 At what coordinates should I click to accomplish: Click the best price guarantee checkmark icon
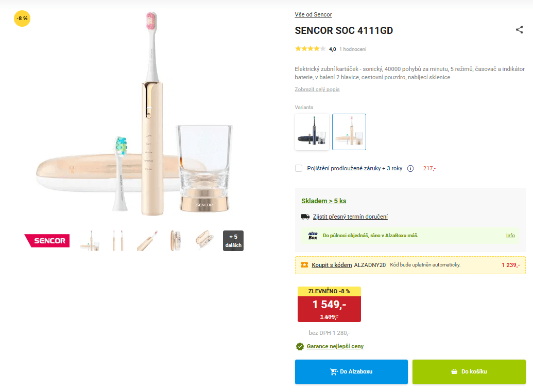(300, 346)
